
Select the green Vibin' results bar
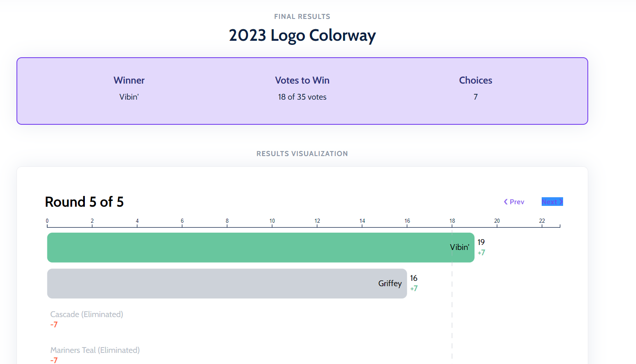[247, 247]
